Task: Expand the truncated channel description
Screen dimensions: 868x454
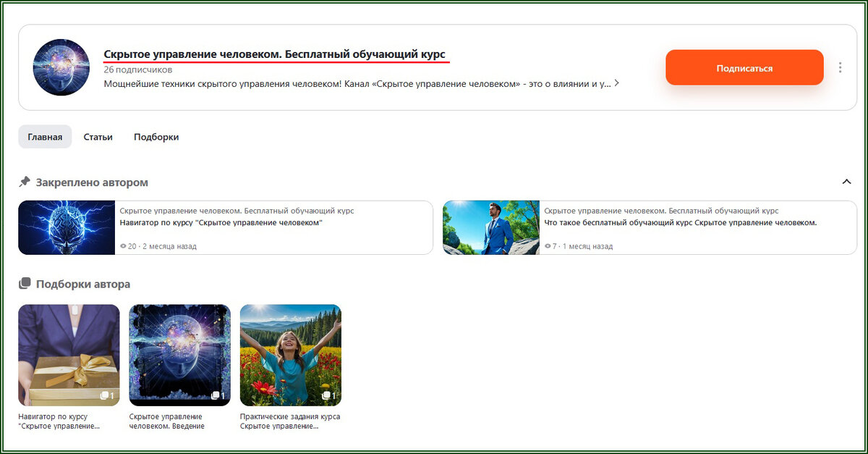Action: coord(616,83)
